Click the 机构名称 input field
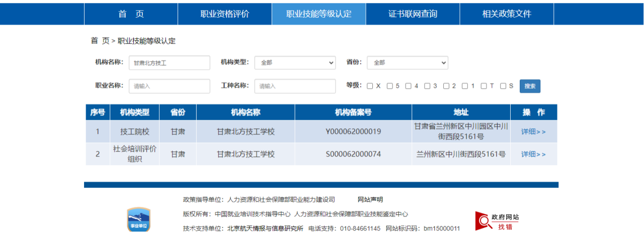 [169, 63]
